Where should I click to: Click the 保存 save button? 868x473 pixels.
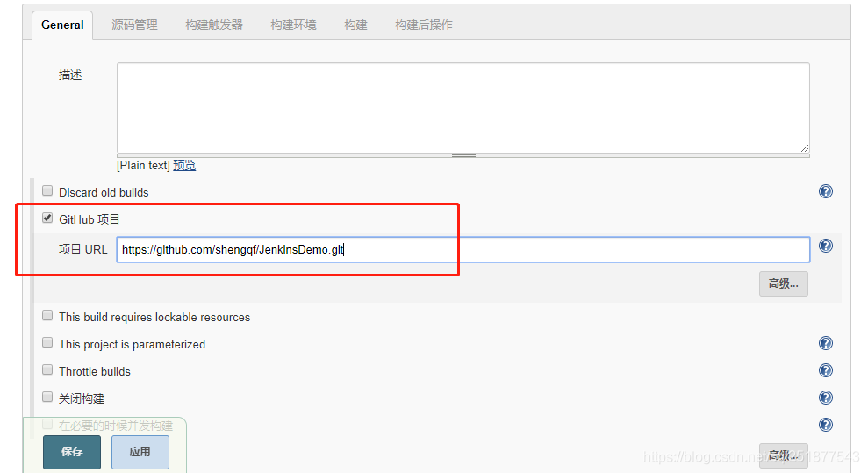click(72, 452)
